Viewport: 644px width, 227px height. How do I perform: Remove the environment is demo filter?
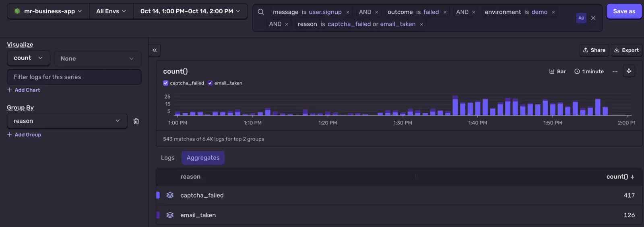[x=553, y=12]
